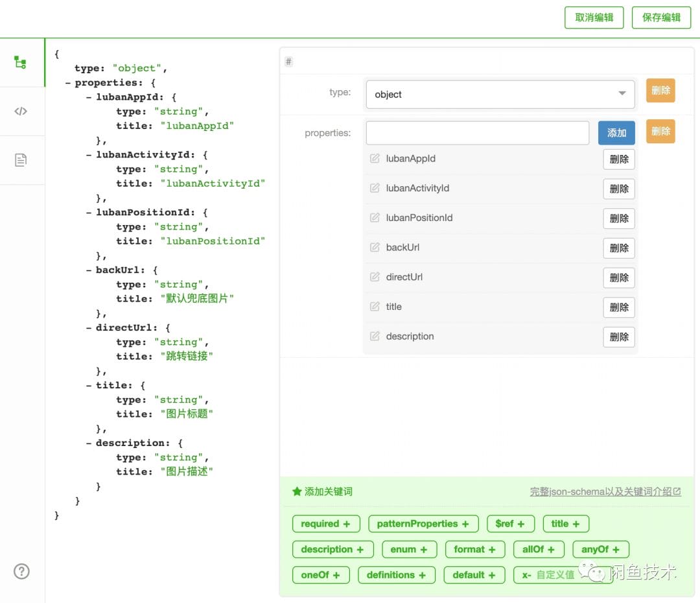Open the tree view sidebar icon
Screen dimensions: 700x603
(x=21, y=62)
